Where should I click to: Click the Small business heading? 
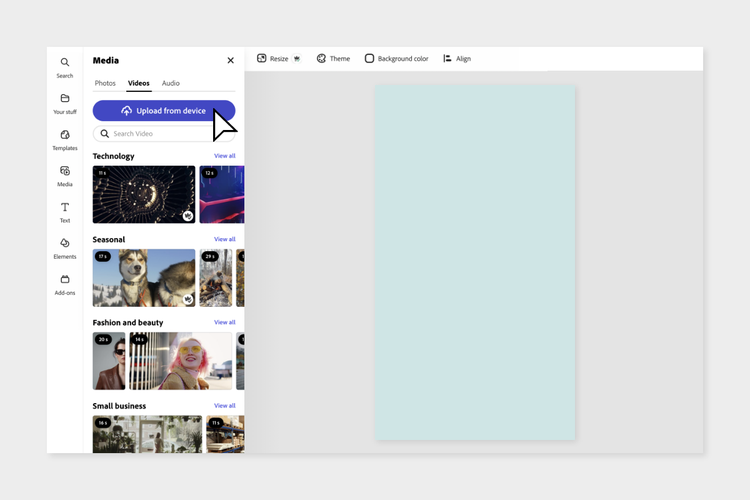(x=119, y=406)
